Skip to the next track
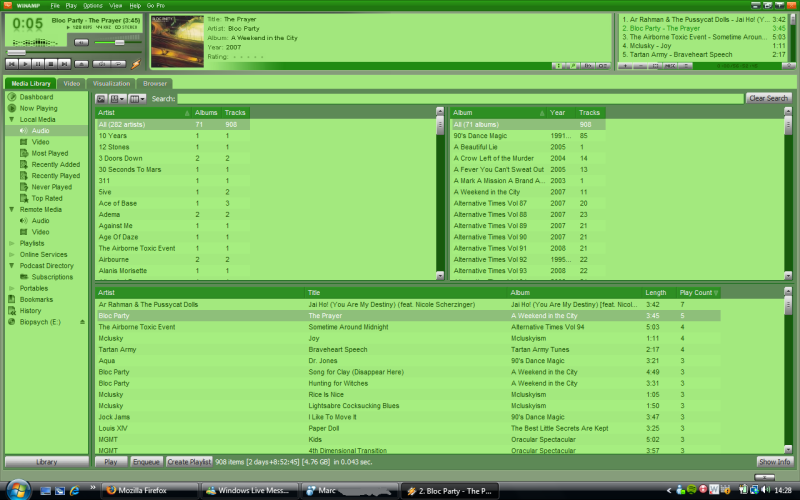The image size is (800, 500). 64,64
